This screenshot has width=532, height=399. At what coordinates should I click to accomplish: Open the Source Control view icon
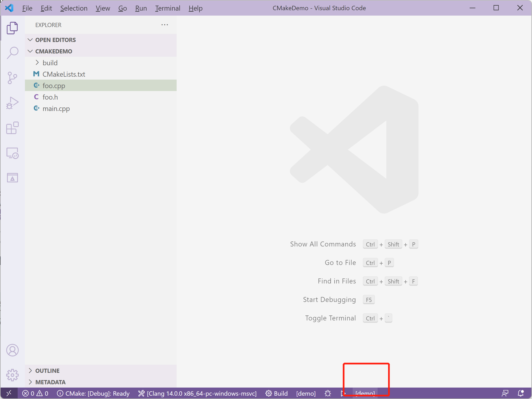[x=12, y=78]
